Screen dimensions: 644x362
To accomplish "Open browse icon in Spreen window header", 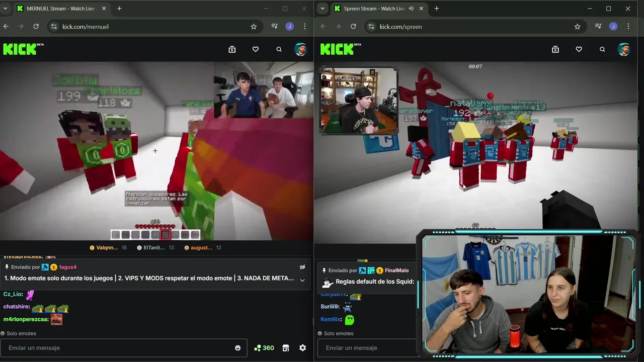I will coord(555,49).
